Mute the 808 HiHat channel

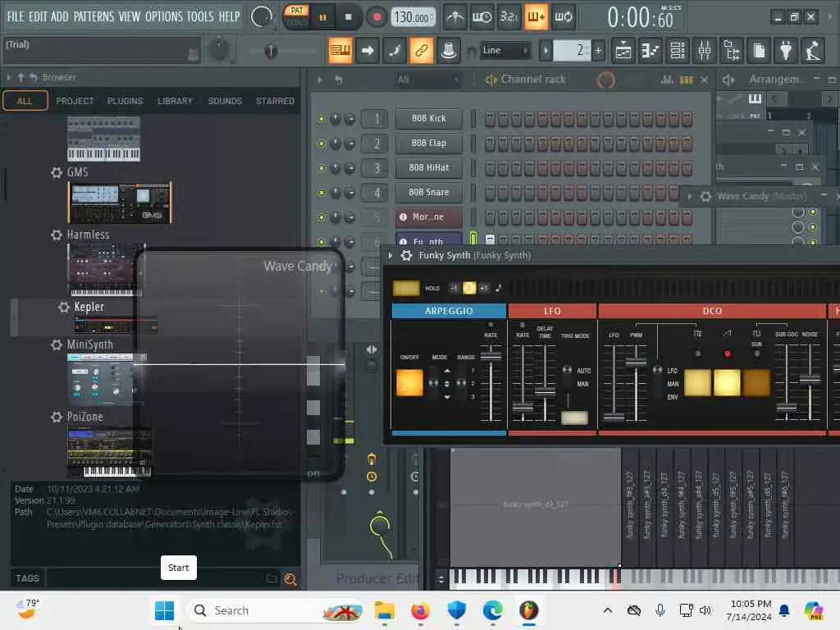point(321,168)
